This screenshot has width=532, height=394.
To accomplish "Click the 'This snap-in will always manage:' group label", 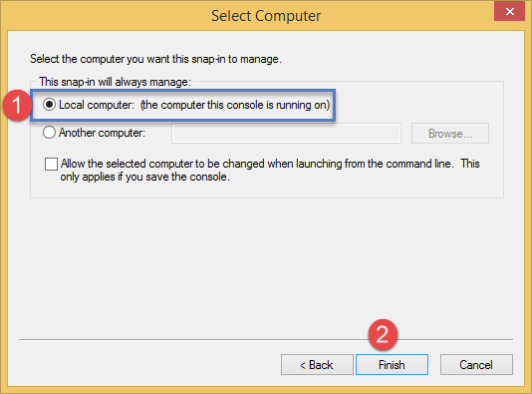I will click(115, 82).
